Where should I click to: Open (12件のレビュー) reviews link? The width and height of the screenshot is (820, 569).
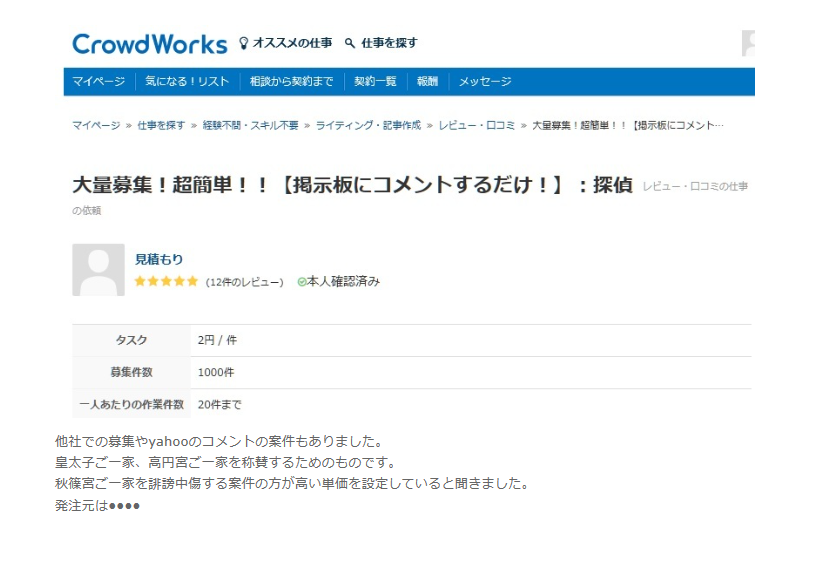coord(244,282)
